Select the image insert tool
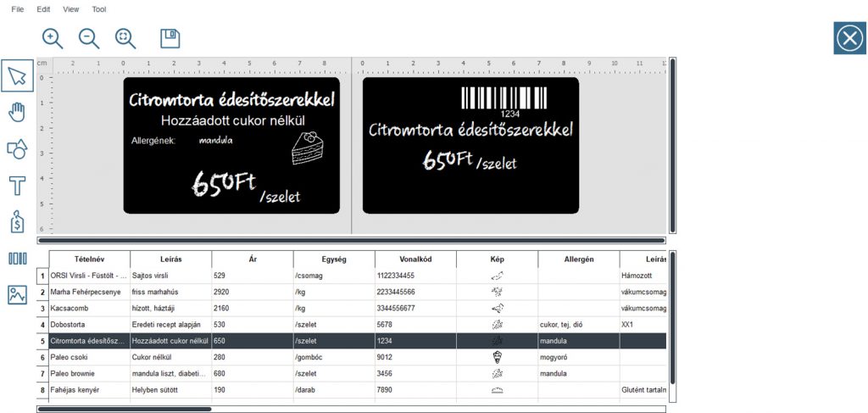 17,295
